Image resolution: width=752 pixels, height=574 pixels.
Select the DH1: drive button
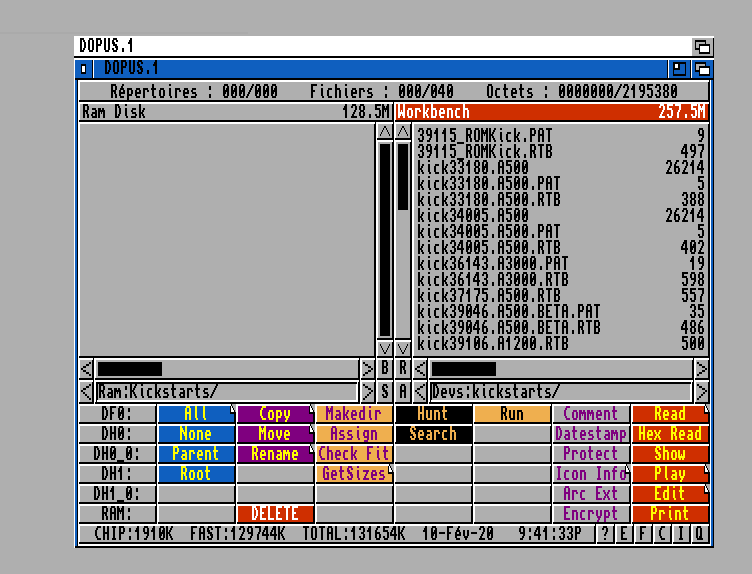[x=117, y=474]
